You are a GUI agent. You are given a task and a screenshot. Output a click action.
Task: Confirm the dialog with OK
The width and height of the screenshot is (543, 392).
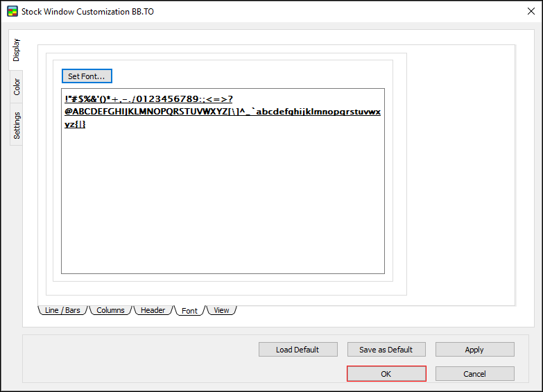386,374
